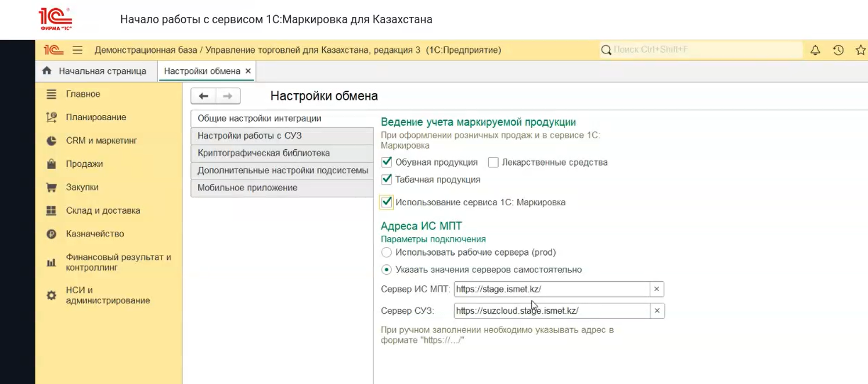Viewport: 868px width, 384px height.
Task: Clear the Сервер ИС МПТ field
Action: (x=657, y=289)
